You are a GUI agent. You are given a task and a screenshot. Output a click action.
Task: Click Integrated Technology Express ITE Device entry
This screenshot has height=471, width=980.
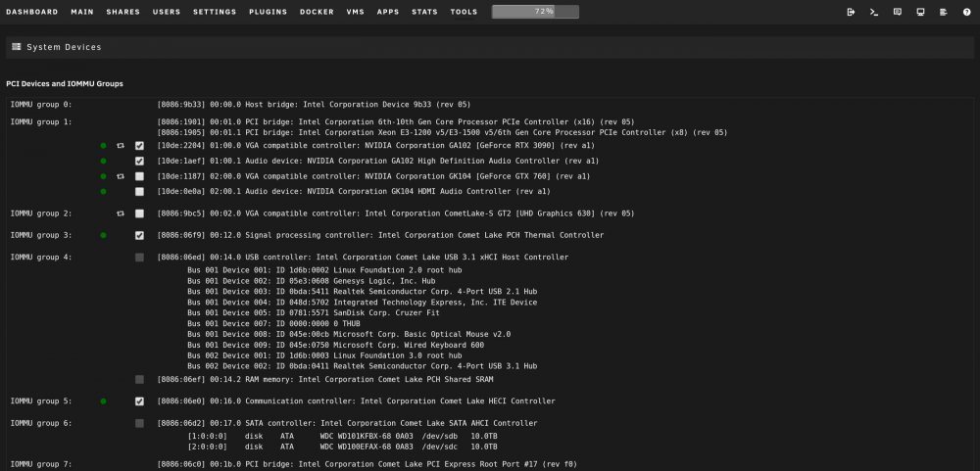[362, 303]
